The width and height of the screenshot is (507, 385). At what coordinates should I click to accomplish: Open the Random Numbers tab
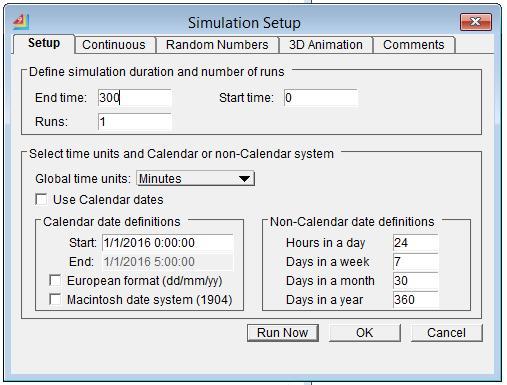point(217,45)
